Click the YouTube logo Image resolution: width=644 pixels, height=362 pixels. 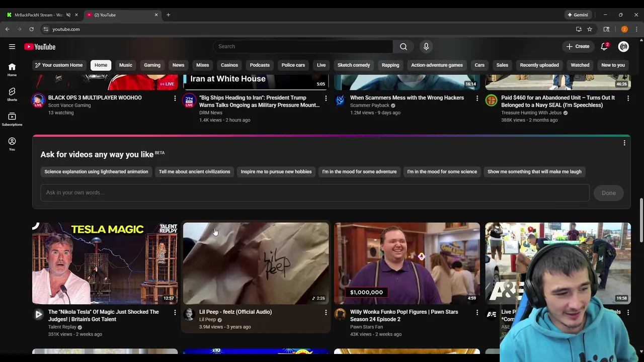point(40,47)
